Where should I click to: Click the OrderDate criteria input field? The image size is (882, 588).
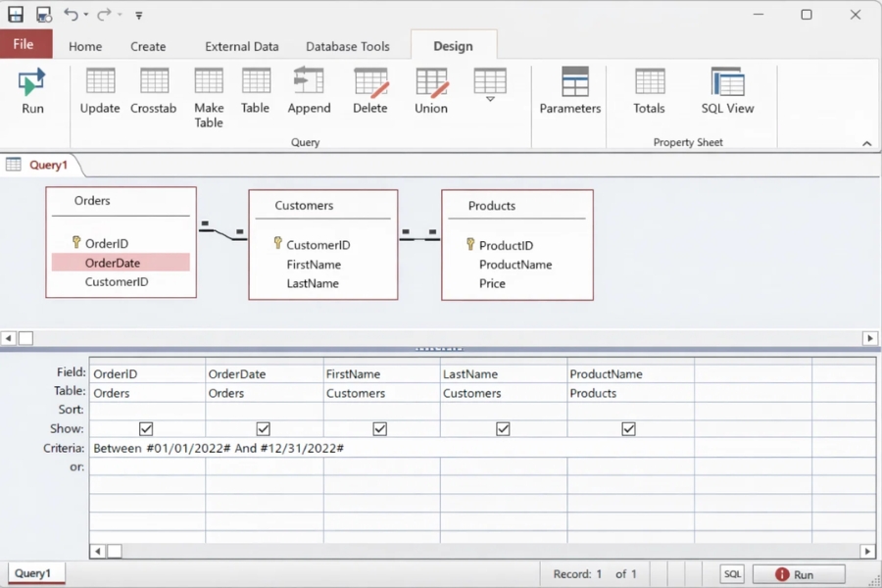click(x=264, y=448)
